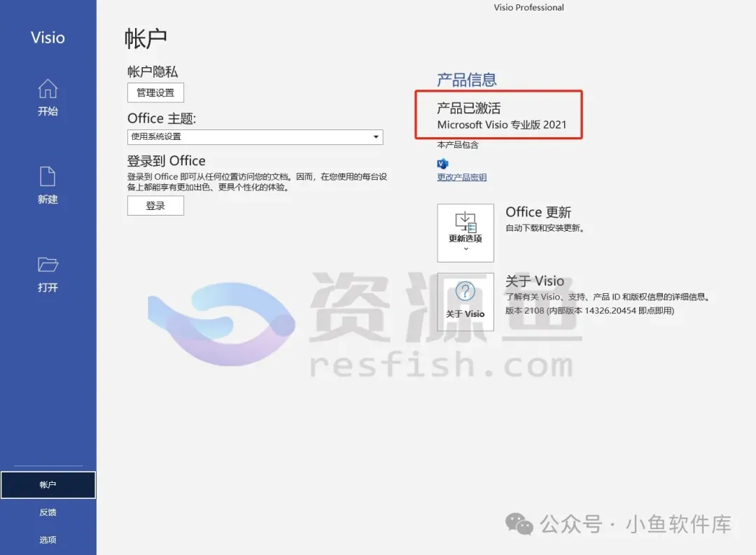Click the 产品已激活 highlighted text

(x=468, y=108)
